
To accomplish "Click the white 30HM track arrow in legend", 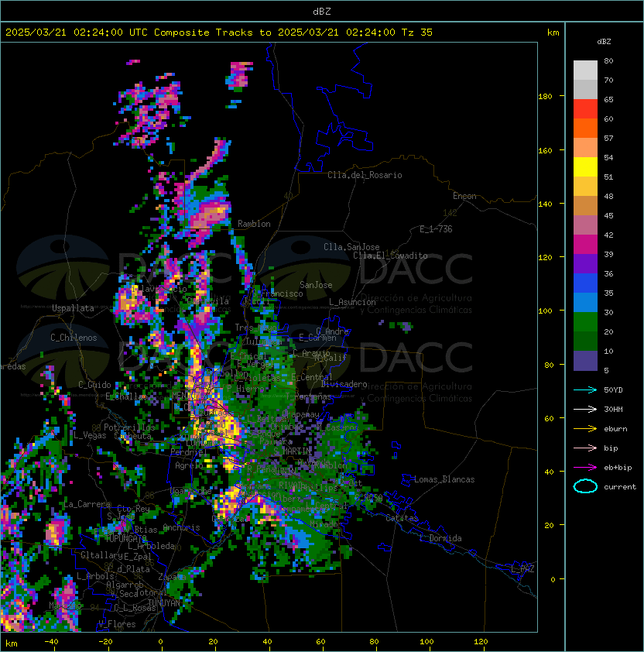I will (585, 409).
